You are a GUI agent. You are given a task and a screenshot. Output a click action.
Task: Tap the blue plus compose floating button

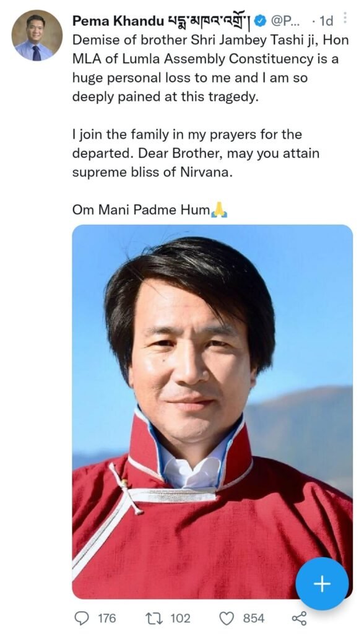[x=322, y=583]
